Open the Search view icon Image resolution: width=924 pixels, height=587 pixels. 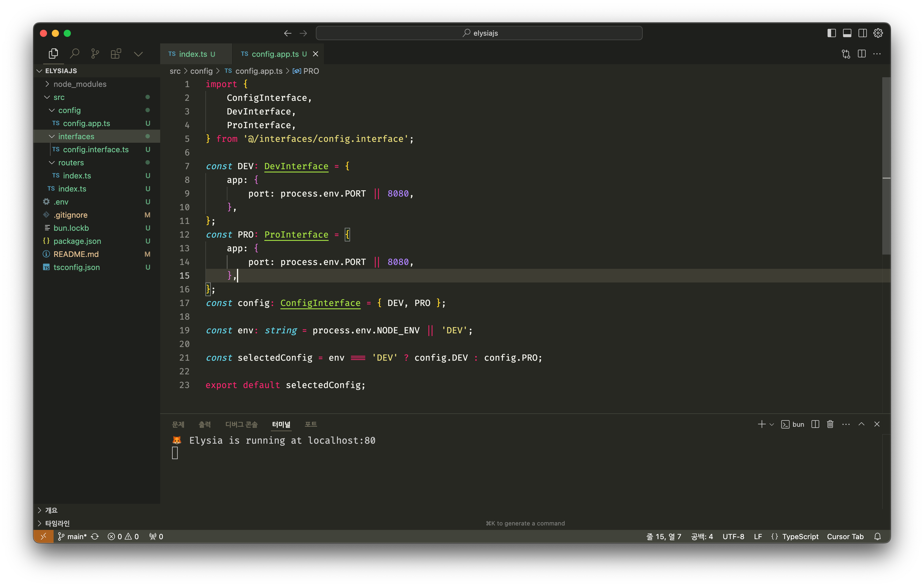74,54
